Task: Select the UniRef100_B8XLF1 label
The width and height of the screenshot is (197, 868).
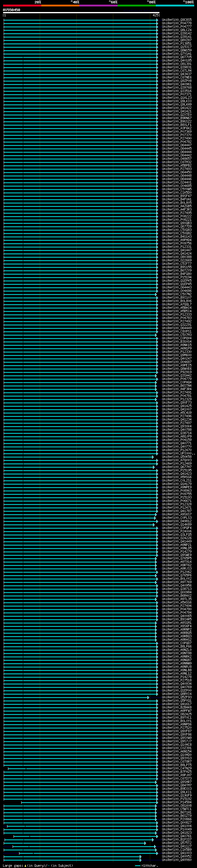Action: [x=176, y=125]
